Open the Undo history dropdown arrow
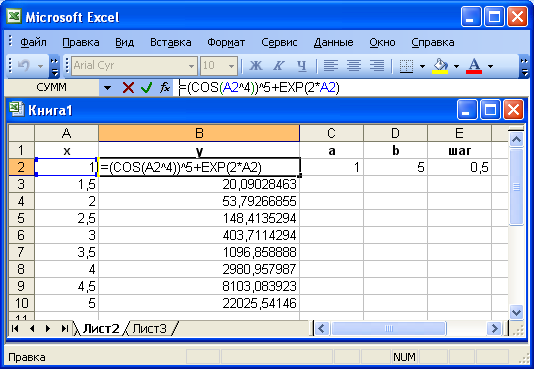534x369 pixels. click(41, 66)
